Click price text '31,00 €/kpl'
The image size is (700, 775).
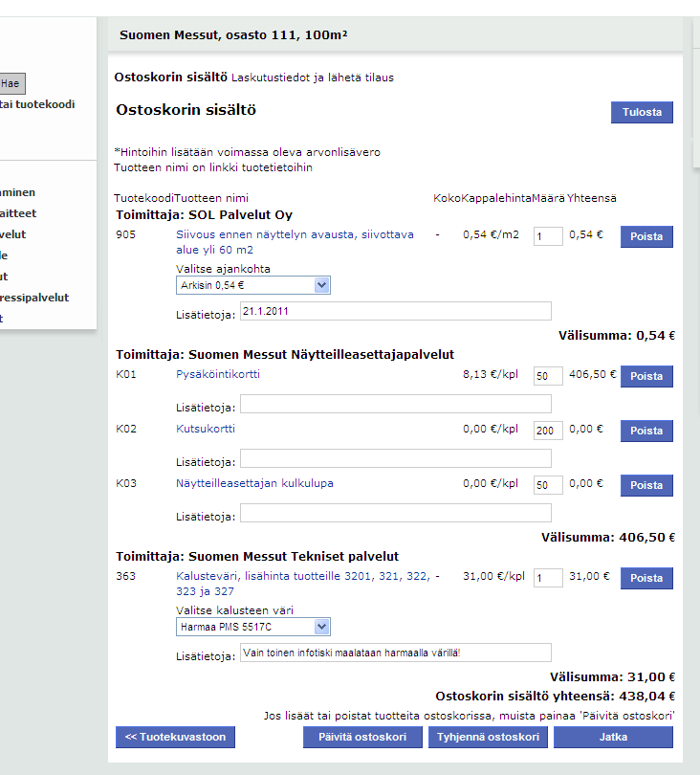tap(494, 576)
